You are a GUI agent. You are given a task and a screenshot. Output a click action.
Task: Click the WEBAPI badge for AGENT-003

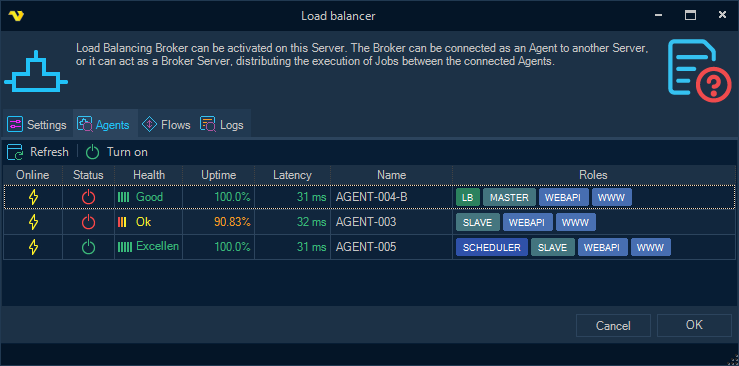click(x=527, y=222)
